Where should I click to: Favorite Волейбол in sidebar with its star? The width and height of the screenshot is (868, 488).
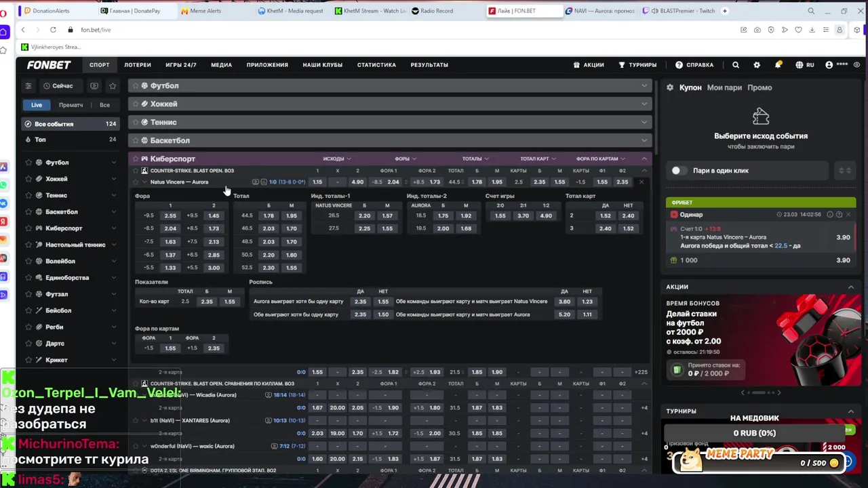click(28, 261)
